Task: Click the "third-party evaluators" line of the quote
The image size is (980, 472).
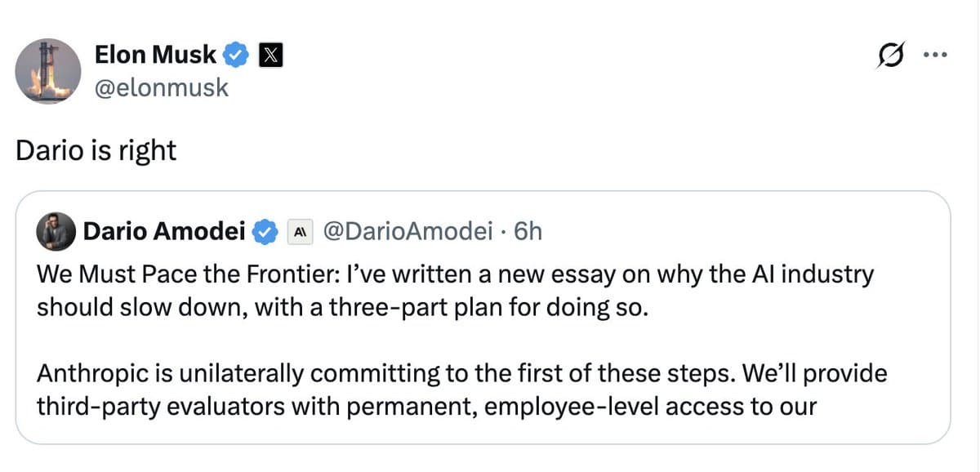Action: [426, 406]
